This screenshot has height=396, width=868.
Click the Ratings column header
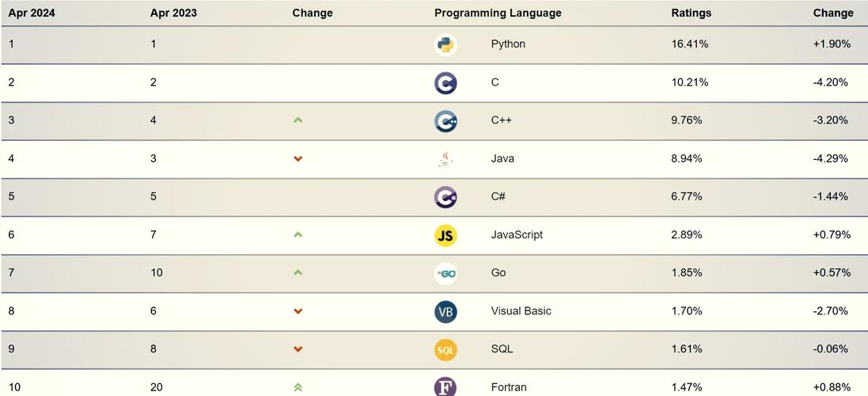[x=691, y=13]
